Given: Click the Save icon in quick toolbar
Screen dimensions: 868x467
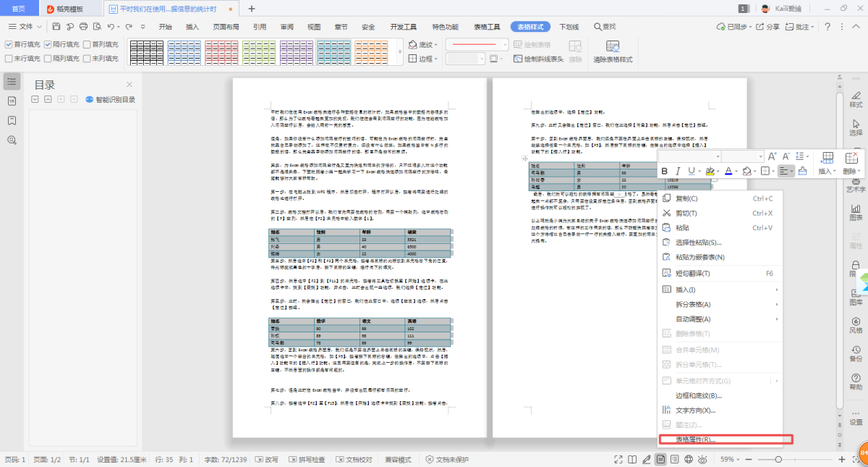Looking at the screenshot, I should click(x=56, y=27).
